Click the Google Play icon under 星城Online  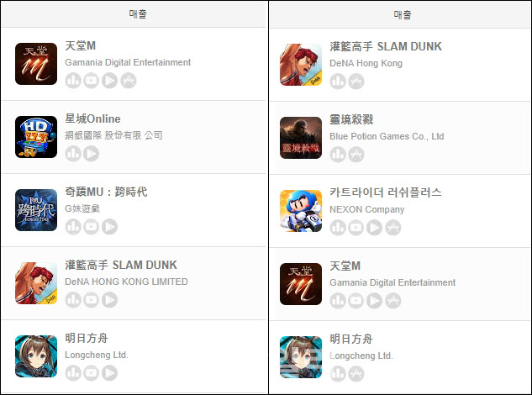pyautogui.click(x=92, y=154)
